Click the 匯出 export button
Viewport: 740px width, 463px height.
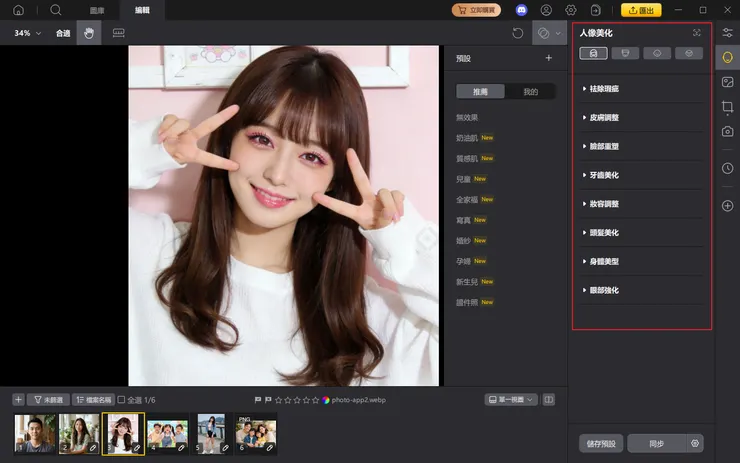coord(641,10)
